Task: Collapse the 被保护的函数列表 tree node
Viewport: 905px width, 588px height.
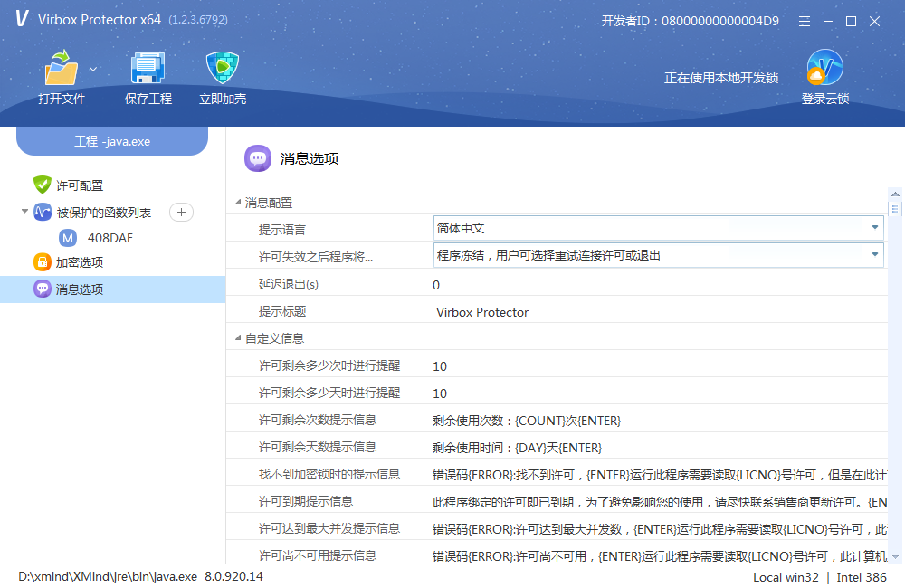Action: click(x=24, y=212)
